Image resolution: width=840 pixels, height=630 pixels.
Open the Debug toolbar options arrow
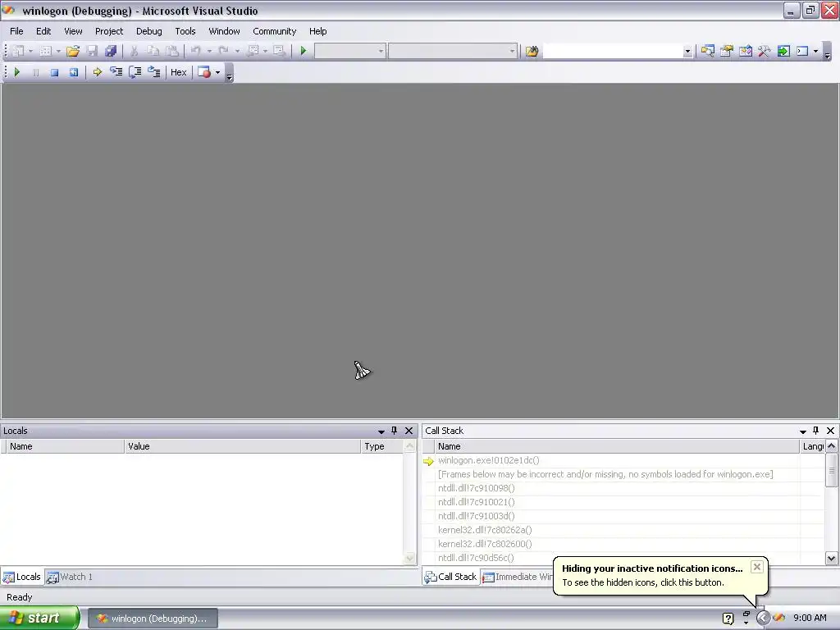230,75
